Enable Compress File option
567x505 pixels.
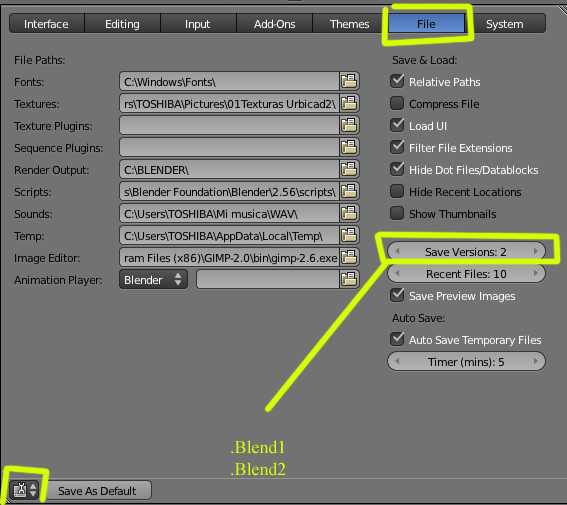[397, 103]
